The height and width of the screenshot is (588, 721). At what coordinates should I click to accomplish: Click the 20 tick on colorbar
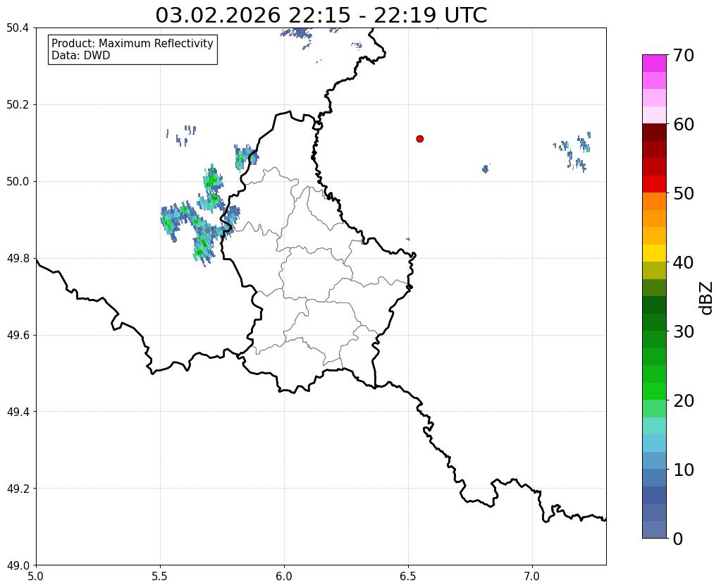pos(684,400)
